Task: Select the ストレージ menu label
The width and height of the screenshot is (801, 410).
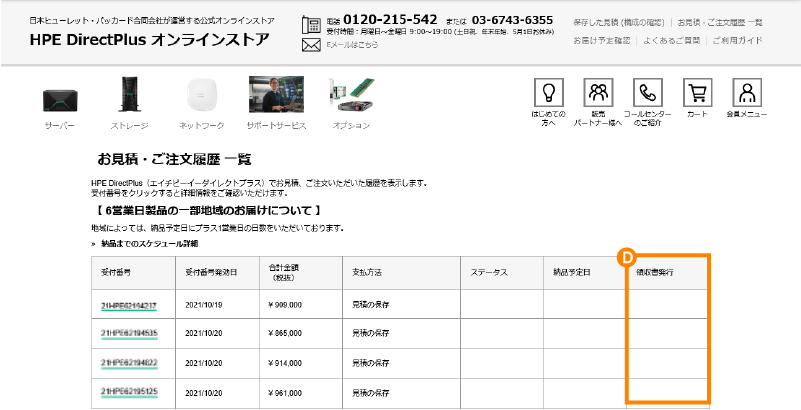Action: pyautogui.click(x=129, y=126)
